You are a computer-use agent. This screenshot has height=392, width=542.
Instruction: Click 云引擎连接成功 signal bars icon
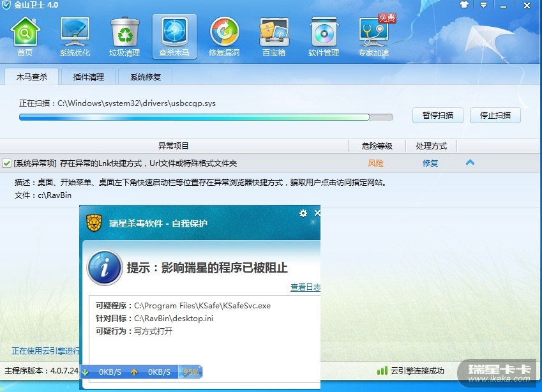tap(382, 371)
